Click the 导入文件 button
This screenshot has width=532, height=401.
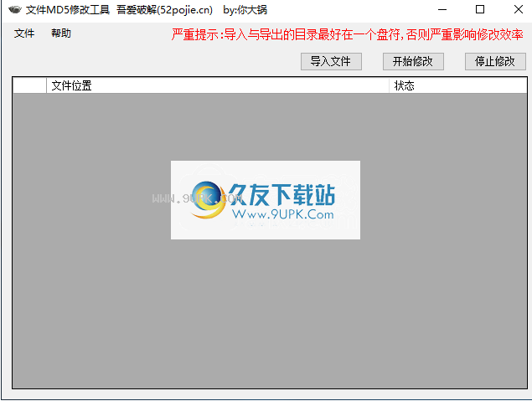(x=331, y=61)
